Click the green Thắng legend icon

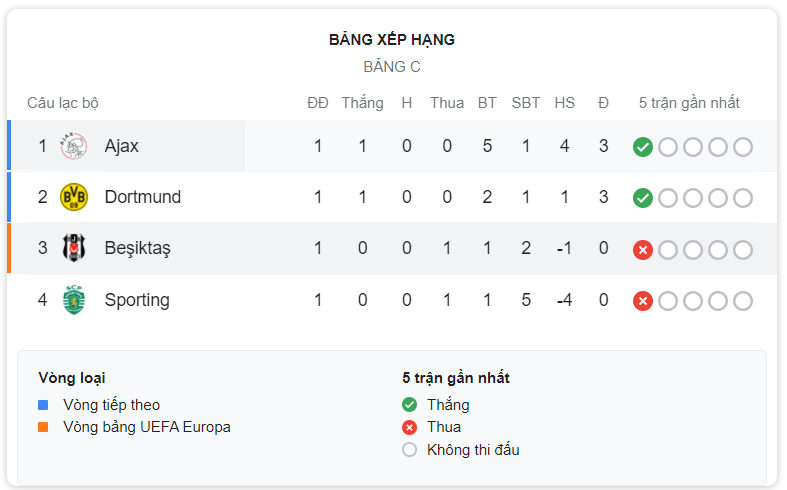pos(410,405)
